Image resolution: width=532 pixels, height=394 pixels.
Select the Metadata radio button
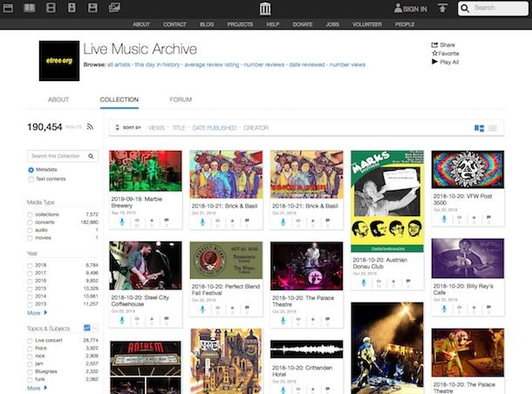(31, 169)
